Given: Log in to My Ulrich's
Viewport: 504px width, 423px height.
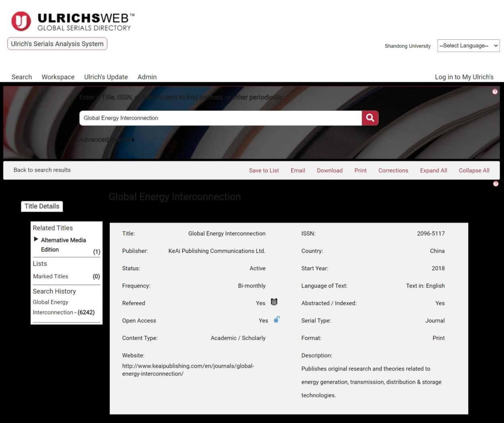Looking at the screenshot, I should click(x=464, y=77).
